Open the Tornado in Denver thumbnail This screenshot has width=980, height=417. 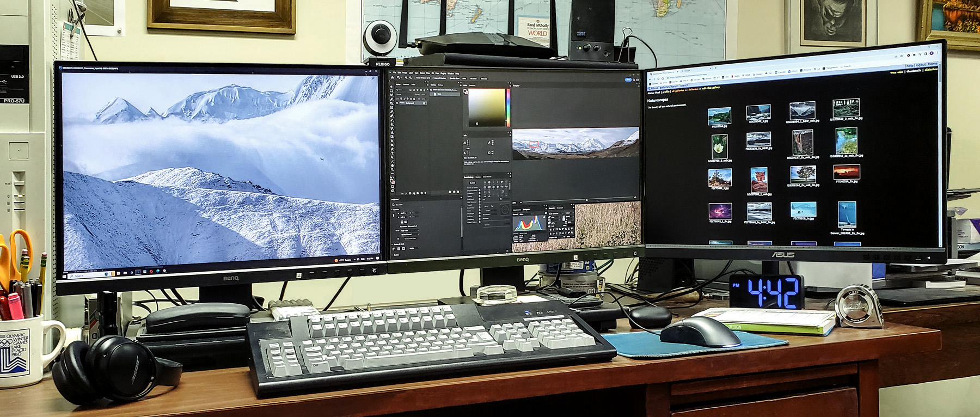847,214
